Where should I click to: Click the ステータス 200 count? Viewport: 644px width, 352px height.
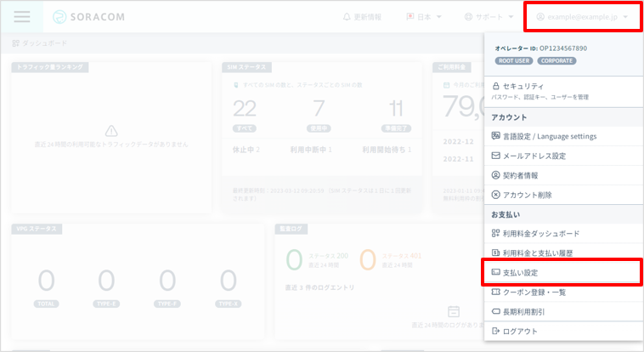click(294, 260)
